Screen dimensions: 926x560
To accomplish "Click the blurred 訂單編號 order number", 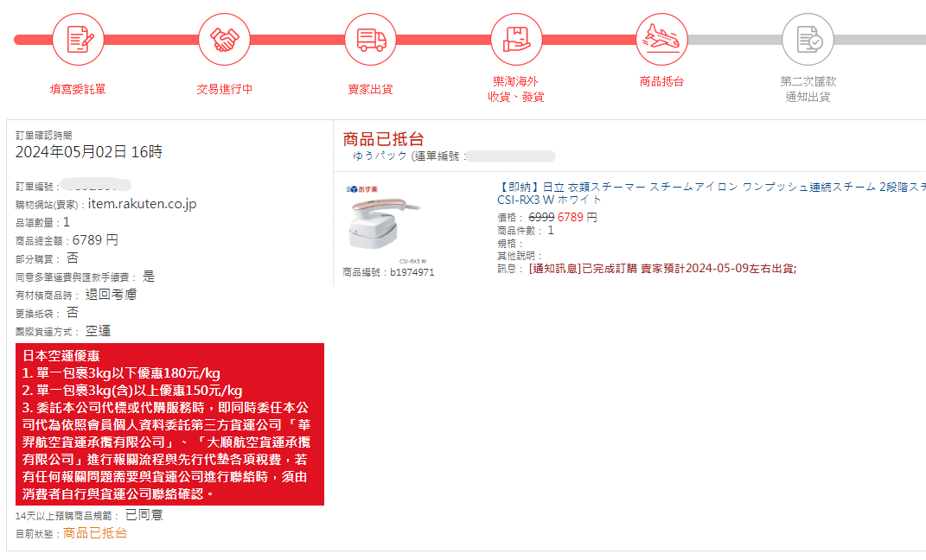I will 96,185.
